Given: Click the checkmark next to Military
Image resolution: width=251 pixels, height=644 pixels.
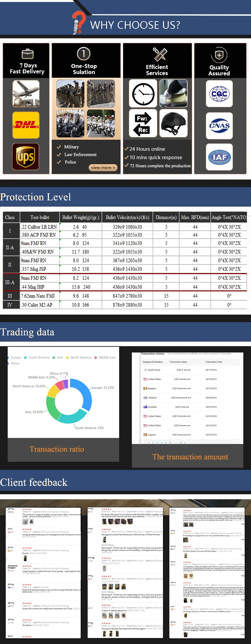Looking at the screenshot, I should (x=59, y=147).
